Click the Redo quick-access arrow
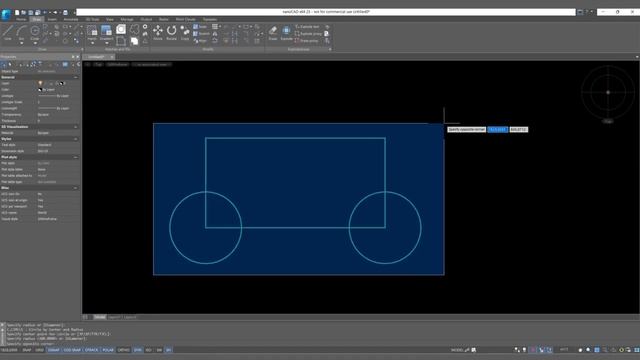 click(55, 13)
